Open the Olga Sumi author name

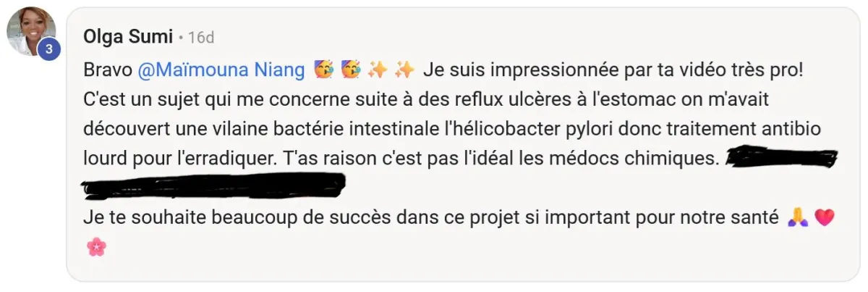(127, 36)
